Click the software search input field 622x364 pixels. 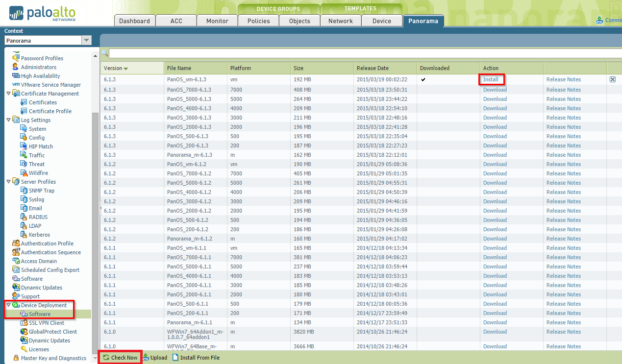click(363, 53)
